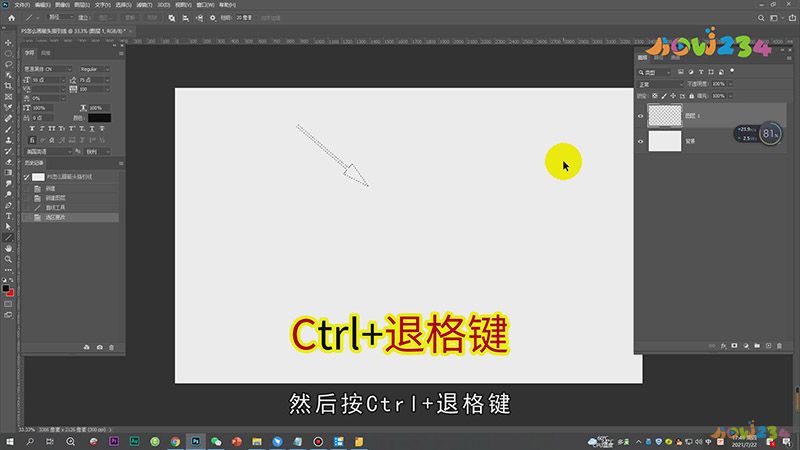Toggle lock all padlock in Layers
The height and width of the screenshot is (450, 800).
click(x=691, y=96)
